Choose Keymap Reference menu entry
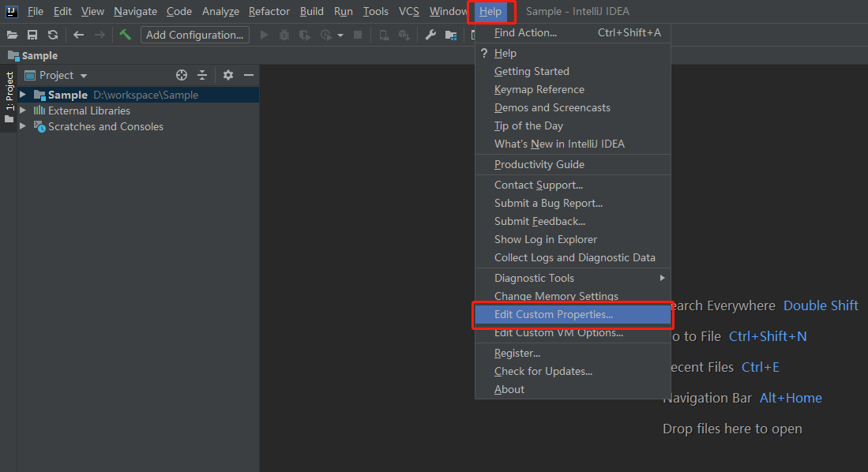 click(x=573, y=90)
